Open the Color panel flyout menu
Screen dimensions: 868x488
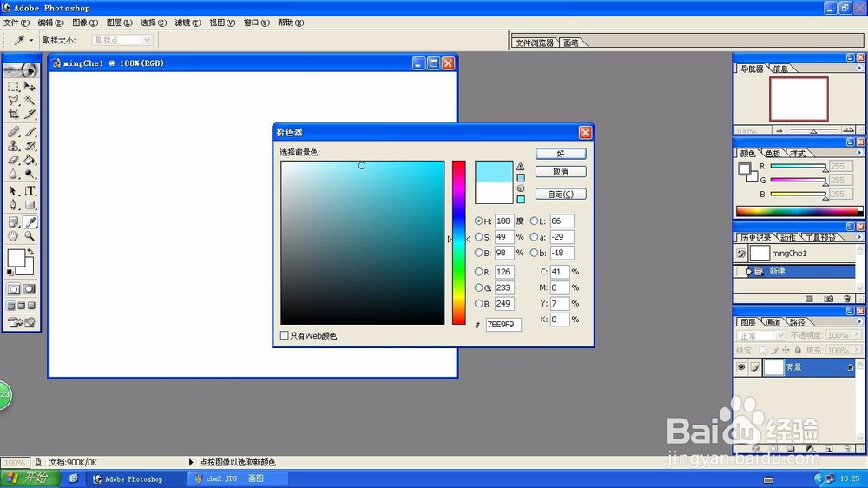point(859,152)
